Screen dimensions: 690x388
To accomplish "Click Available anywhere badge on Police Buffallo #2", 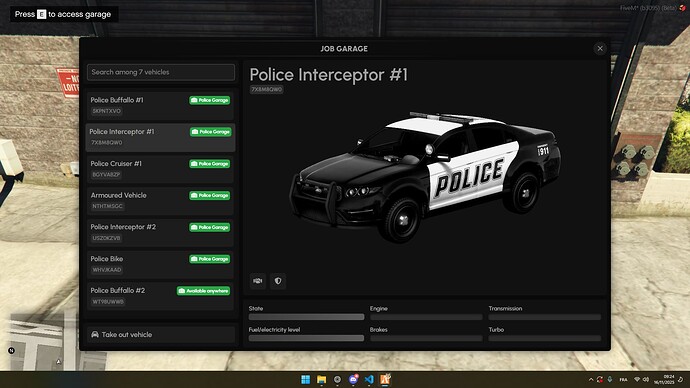I will 204,291.
